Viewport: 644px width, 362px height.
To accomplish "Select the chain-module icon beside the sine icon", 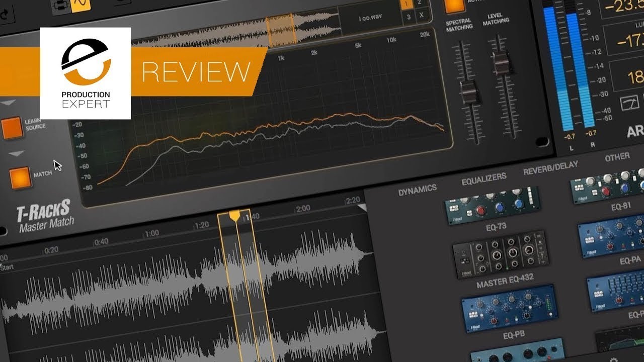I will click(60, 8).
